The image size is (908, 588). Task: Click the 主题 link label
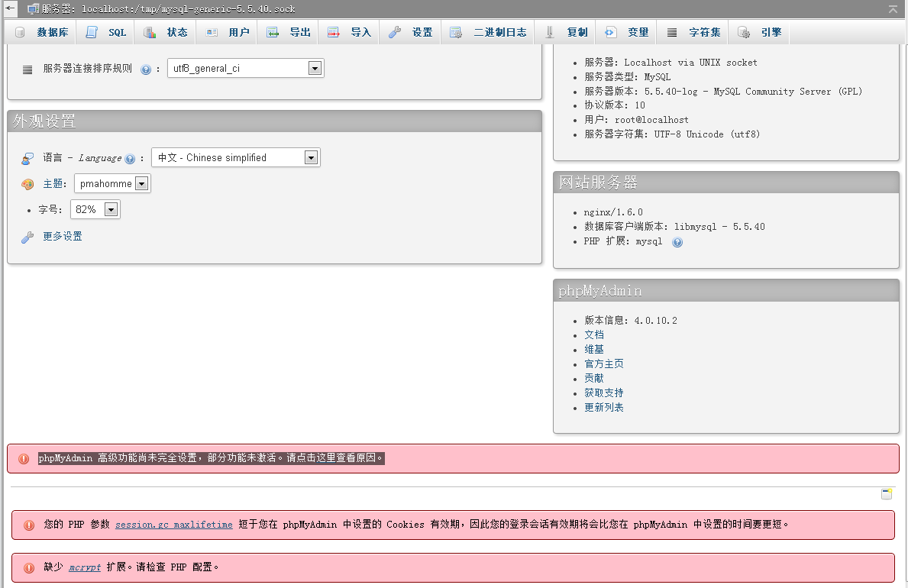pyautogui.click(x=53, y=183)
